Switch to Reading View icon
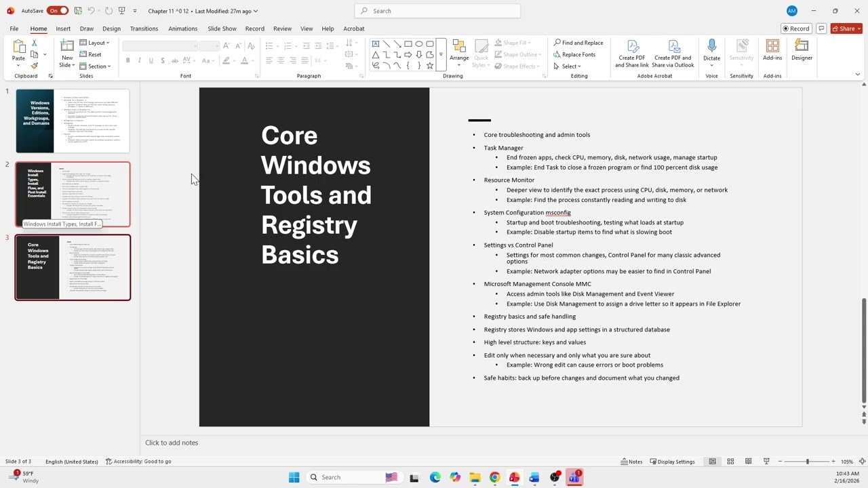The height and width of the screenshot is (488, 868). (749, 462)
